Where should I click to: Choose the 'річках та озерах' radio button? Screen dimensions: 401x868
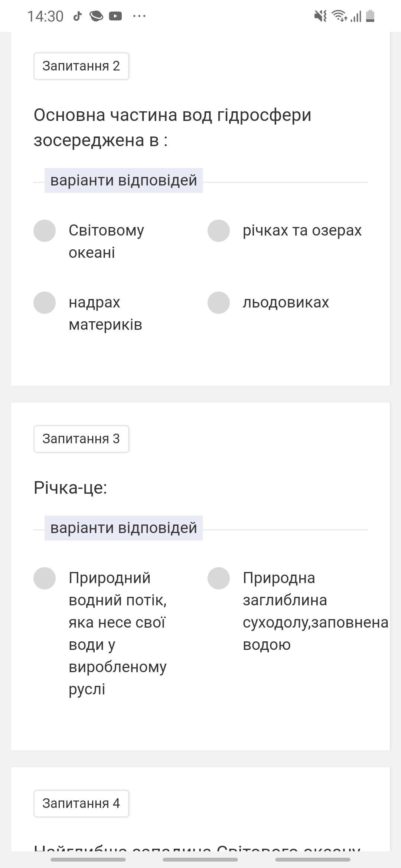coord(219,231)
